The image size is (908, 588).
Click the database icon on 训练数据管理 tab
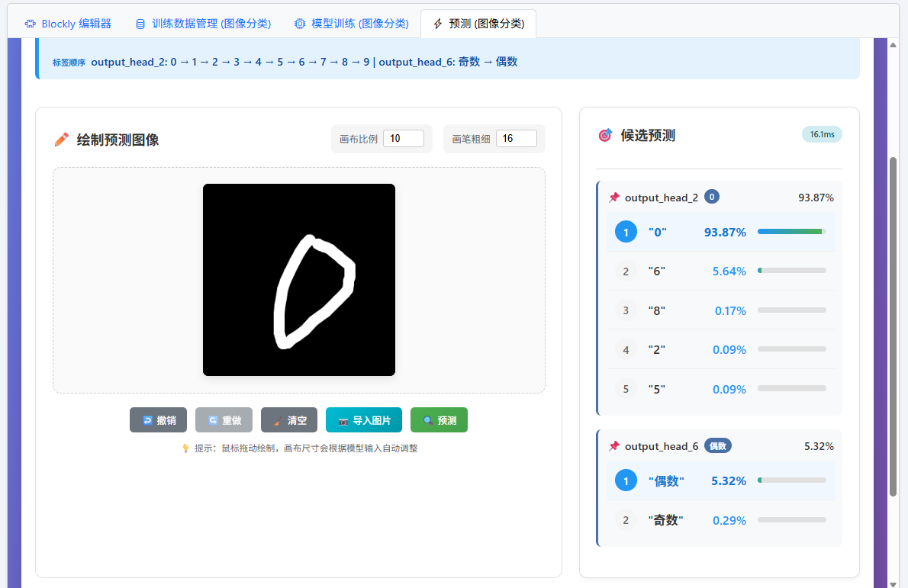pos(140,24)
